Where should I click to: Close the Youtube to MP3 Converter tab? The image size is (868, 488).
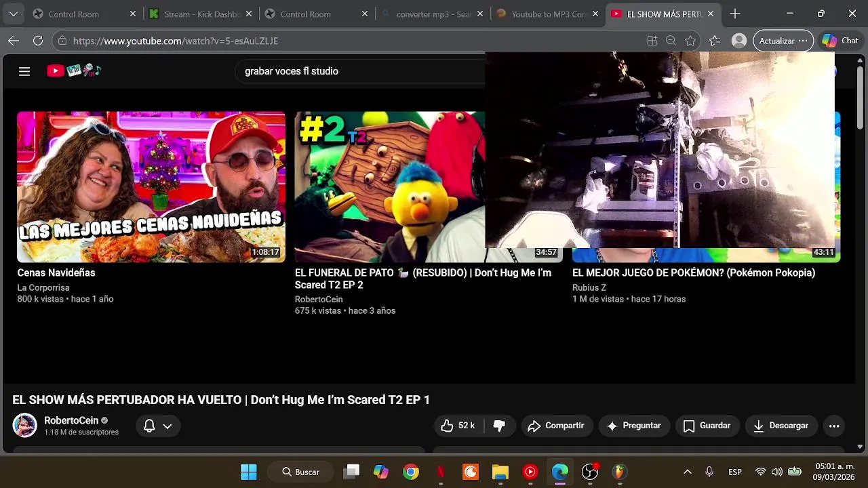(595, 14)
